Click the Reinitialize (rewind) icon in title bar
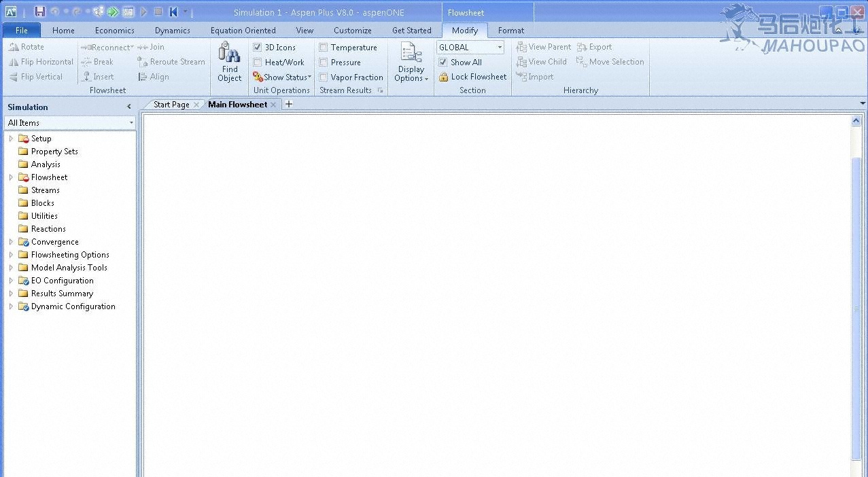868x477 pixels. (x=173, y=12)
